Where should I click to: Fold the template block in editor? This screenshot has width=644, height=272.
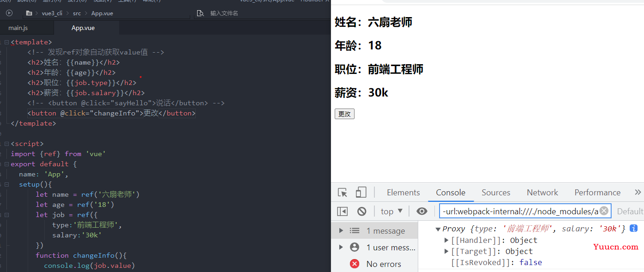(6, 42)
